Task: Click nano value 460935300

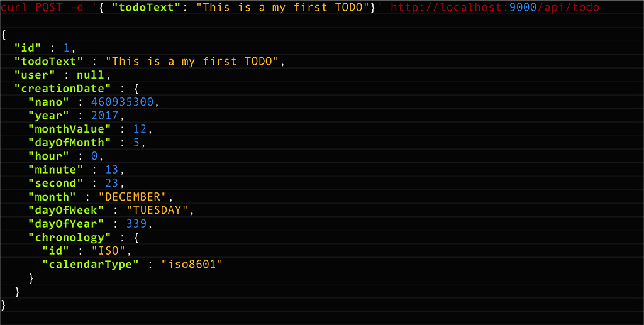Action: pos(122,102)
